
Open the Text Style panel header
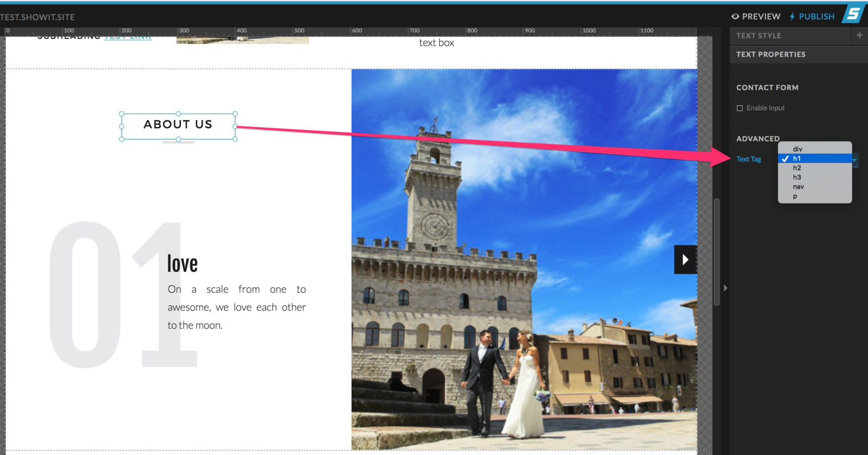coord(758,36)
